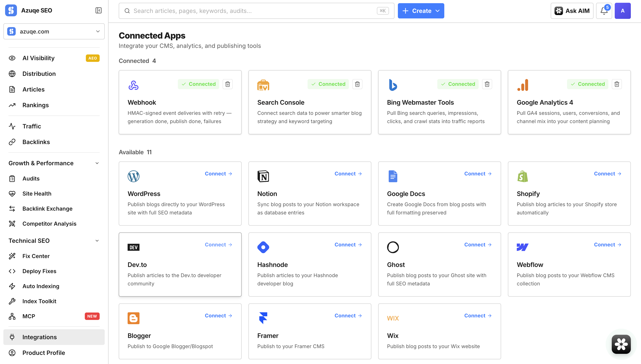Click the Bing logo icon
Viewport: 641px width, 364px height.
[x=393, y=85]
